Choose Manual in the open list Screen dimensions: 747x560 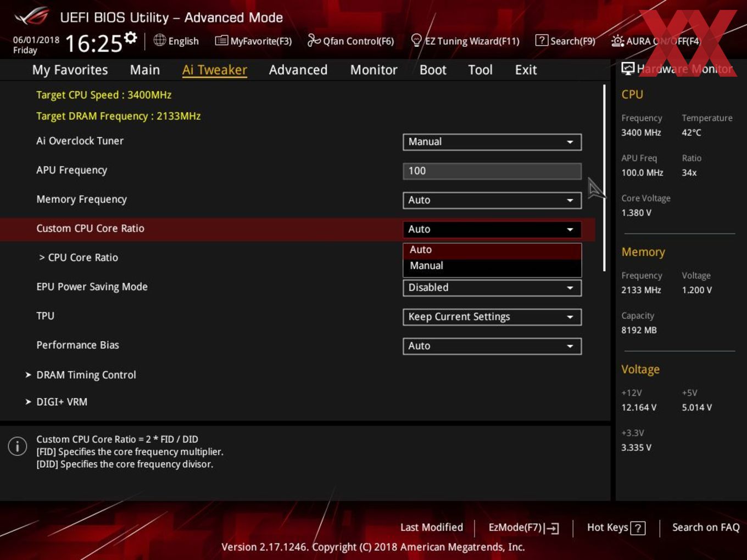tap(492, 266)
